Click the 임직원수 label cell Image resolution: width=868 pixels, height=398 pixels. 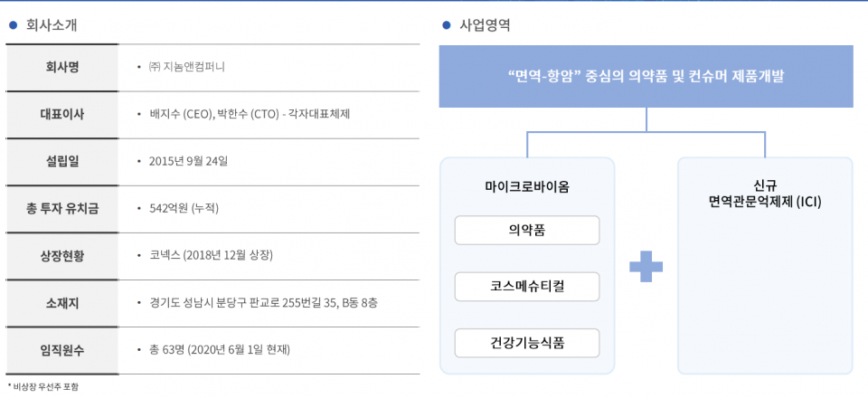pyautogui.click(x=62, y=349)
